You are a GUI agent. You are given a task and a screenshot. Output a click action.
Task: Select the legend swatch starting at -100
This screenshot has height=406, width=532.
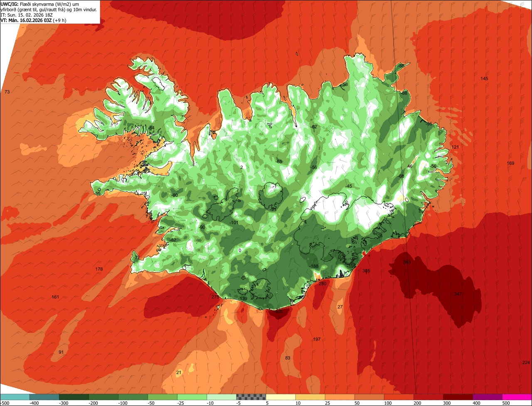coord(133,397)
